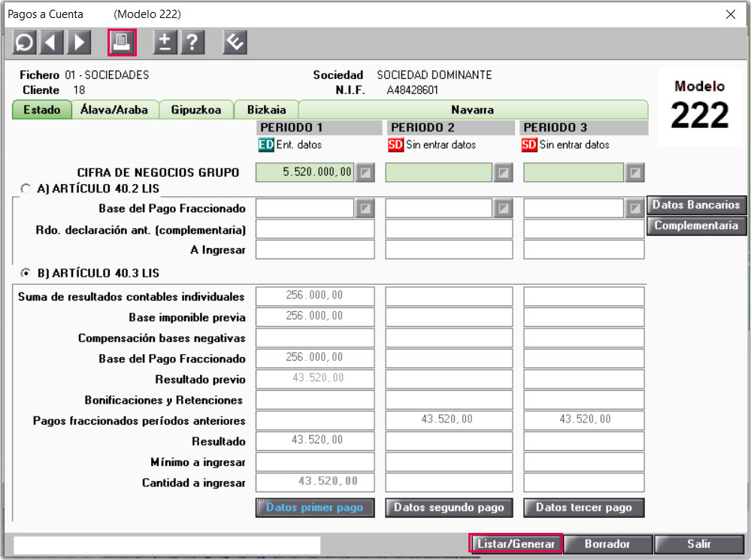Click edit icon beside Artículo 40.2 Base Periodo 3
Viewport: 751px width, 560px height.
(x=635, y=208)
